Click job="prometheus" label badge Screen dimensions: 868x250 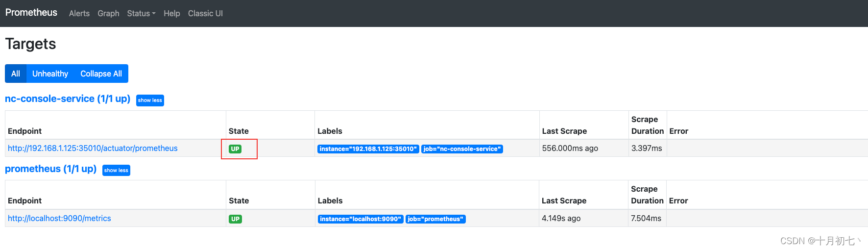(x=435, y=219)
